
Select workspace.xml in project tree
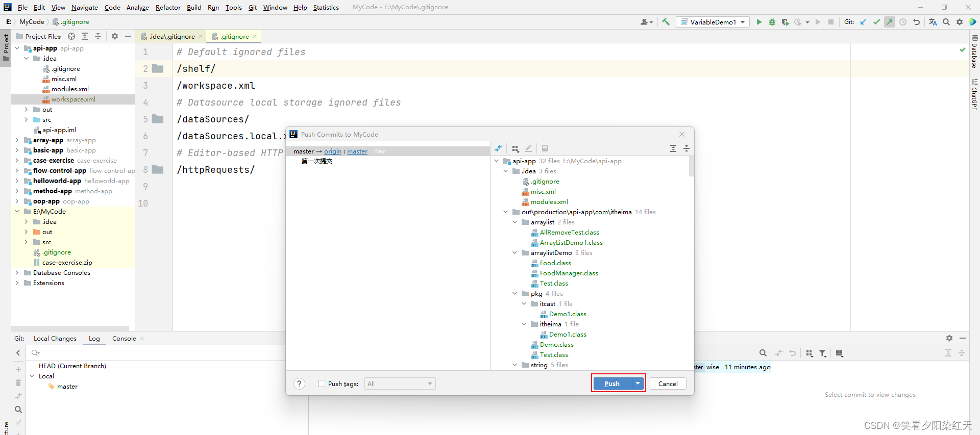[73, 99]
